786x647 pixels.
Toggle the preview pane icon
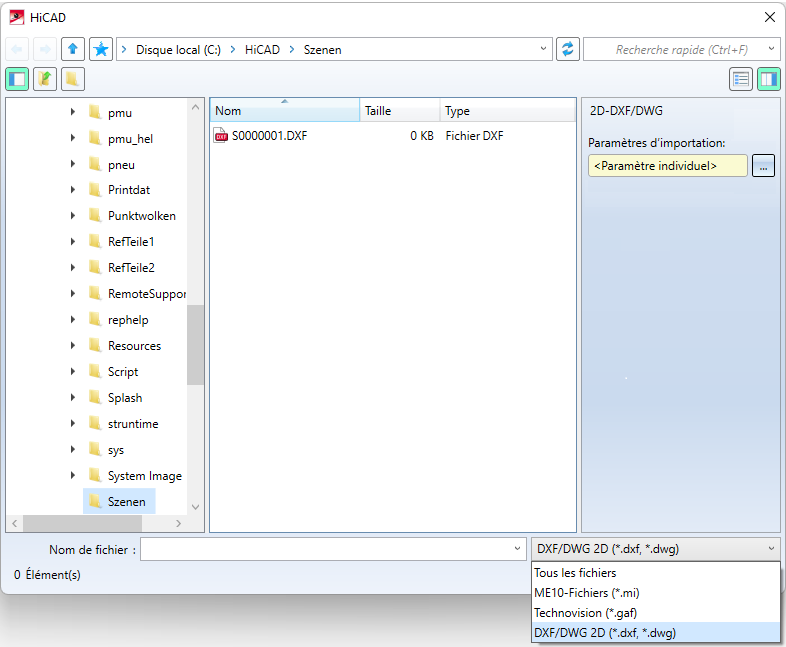tap(768, 79)
